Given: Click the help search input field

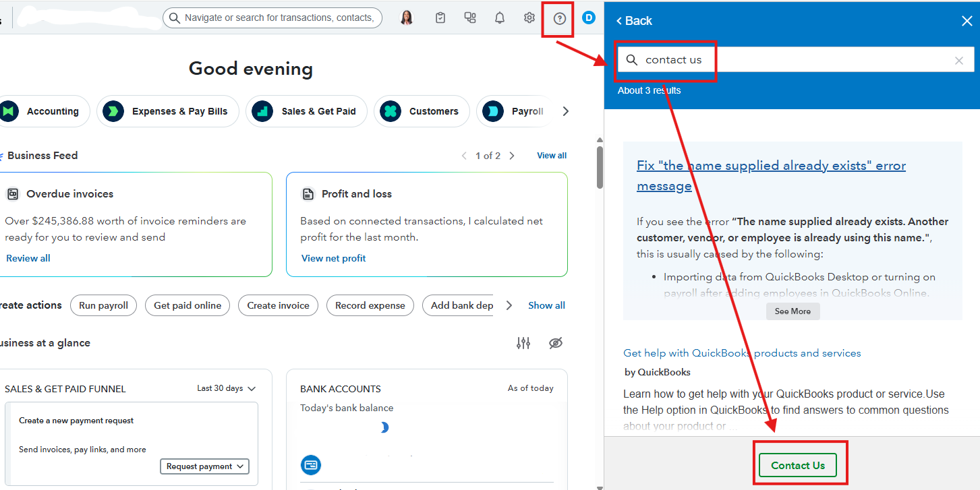Looking at the screenshot, I should point(796,60).
